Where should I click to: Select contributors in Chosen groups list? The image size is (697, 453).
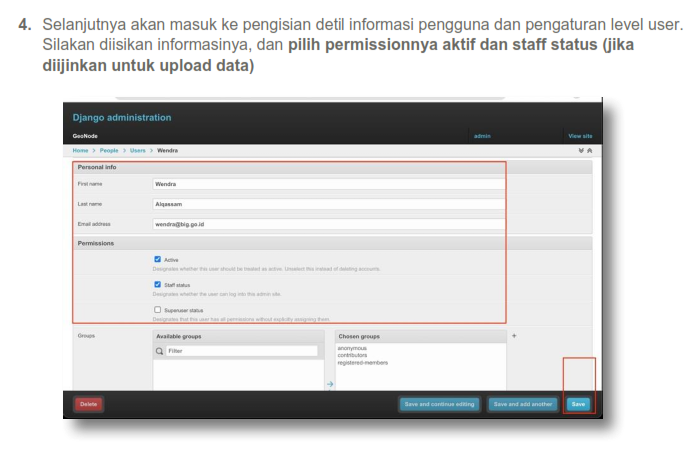pyautogui.click(x=353, y=355)
